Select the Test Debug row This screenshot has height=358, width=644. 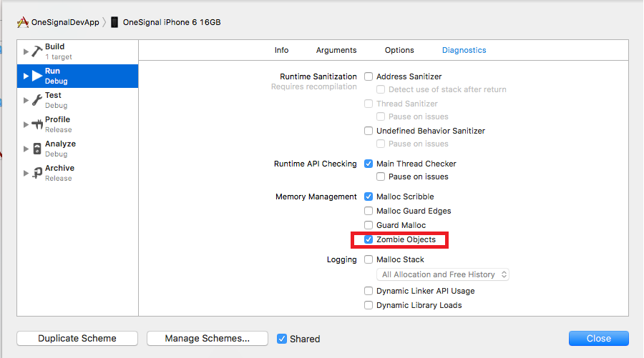point(77,100)
